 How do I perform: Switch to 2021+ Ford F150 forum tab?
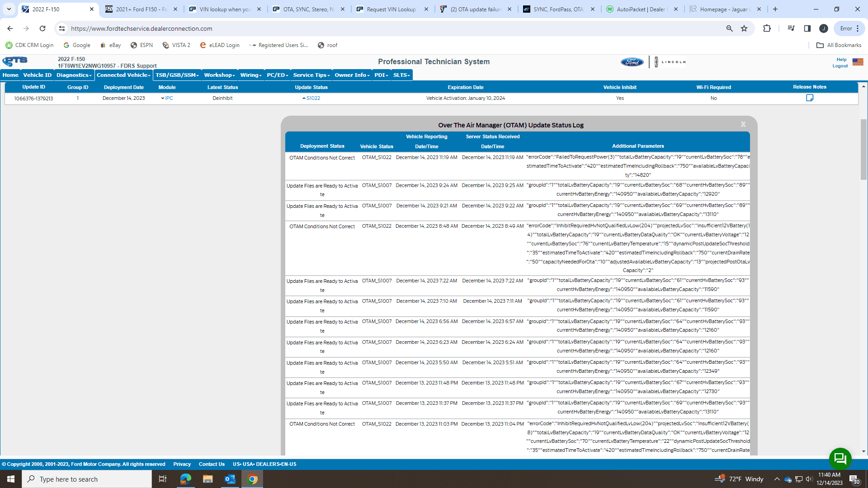point(141,9)
